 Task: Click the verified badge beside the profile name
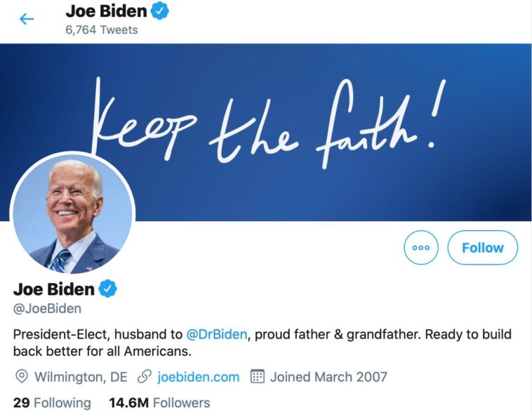[x=107, y=289]
